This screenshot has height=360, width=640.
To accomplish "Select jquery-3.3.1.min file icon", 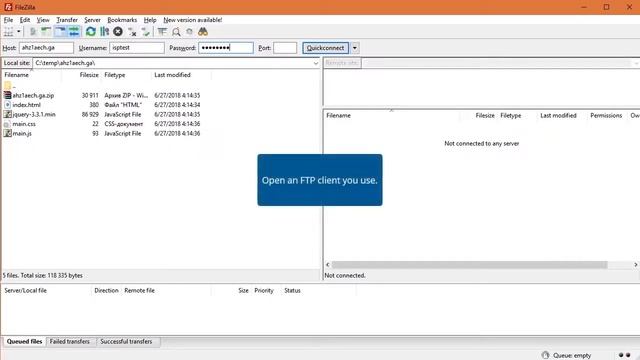I will (7, 114).
